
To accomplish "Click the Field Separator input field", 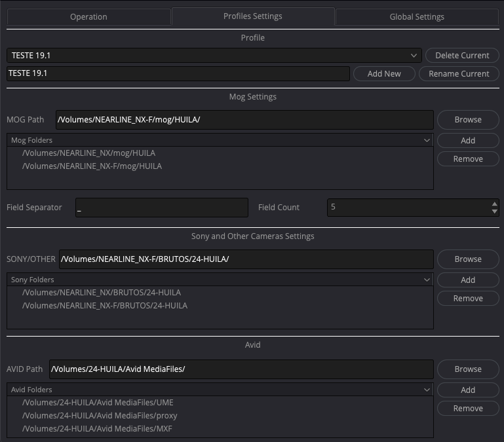I will pos(161,208).
